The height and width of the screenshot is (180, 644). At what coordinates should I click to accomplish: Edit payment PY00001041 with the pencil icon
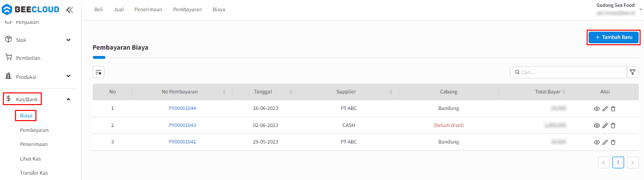pos(605,143)
